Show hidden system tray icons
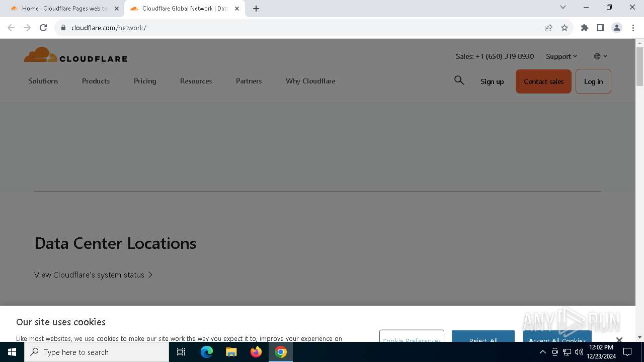The height and width of the screenshot is (362, 644). pyautogui.click(x=542, y=352)
